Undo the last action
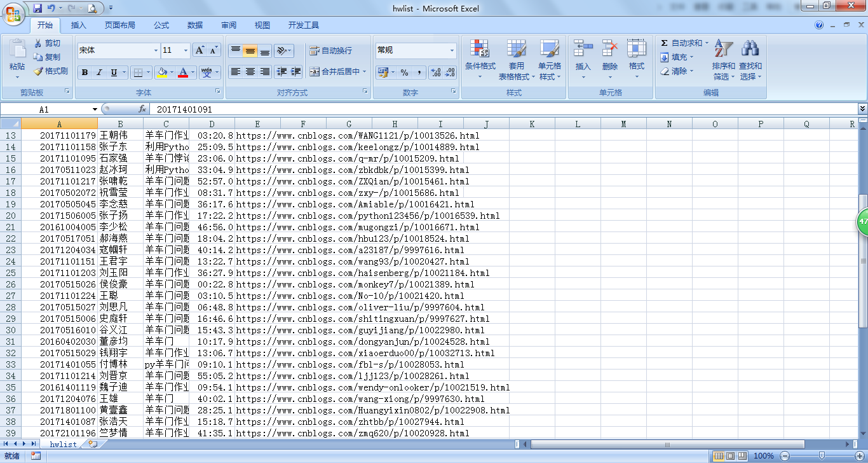The height and width of the screenshot is (463, 868). pyautogui.click(x=51, y=8)
